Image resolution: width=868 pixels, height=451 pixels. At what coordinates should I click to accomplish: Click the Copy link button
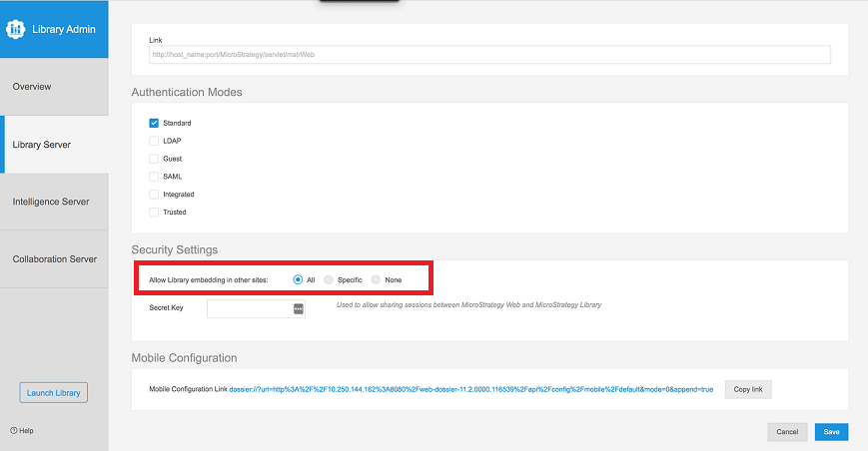point(748,390)
